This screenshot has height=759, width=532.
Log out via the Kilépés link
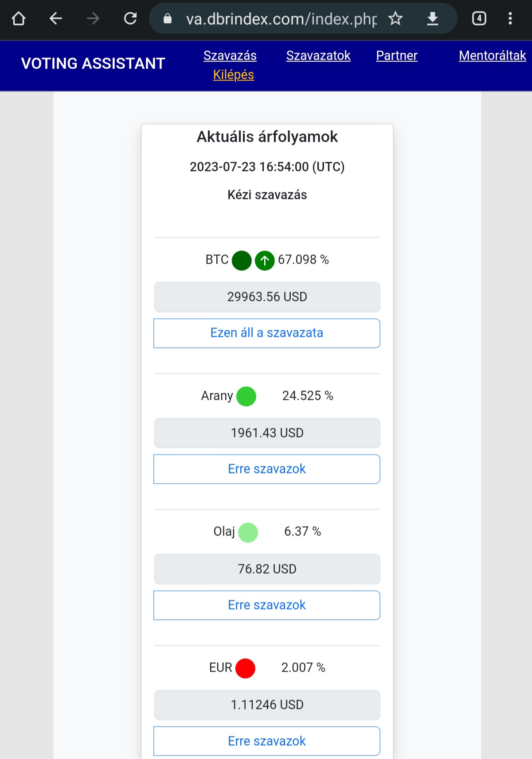234,75
